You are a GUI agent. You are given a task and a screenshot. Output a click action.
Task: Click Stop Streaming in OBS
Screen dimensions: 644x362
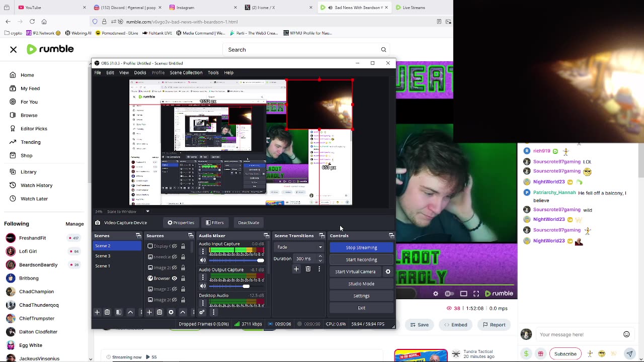click(361, 247)
